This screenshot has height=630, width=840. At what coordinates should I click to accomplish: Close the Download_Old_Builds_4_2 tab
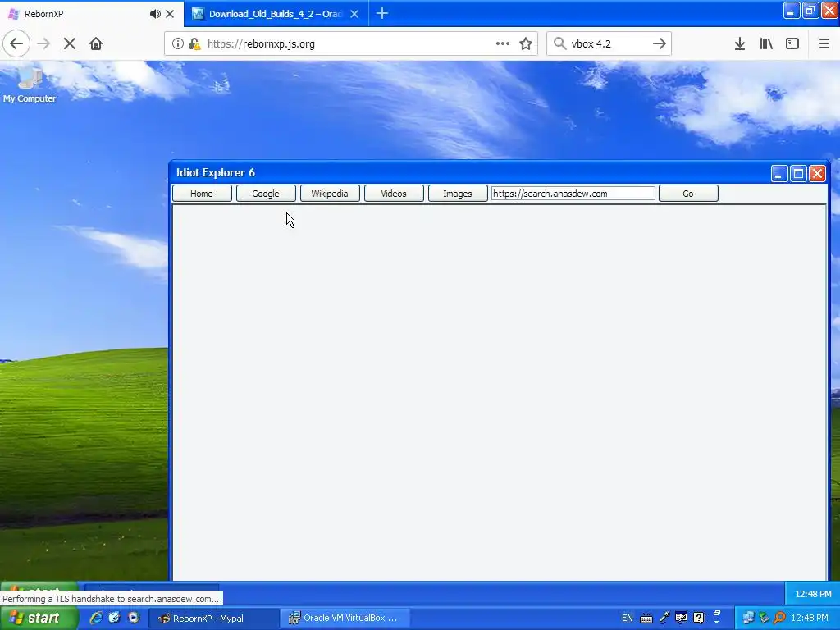(354, 14)
